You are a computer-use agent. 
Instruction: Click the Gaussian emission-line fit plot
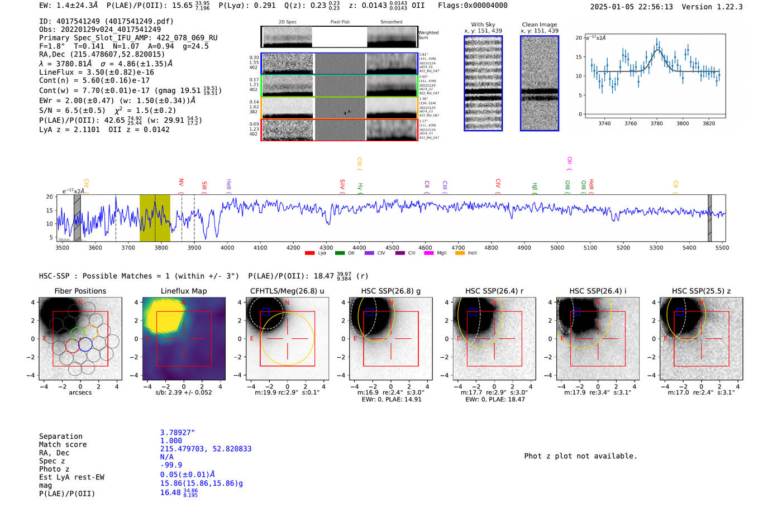pos(655,76)
